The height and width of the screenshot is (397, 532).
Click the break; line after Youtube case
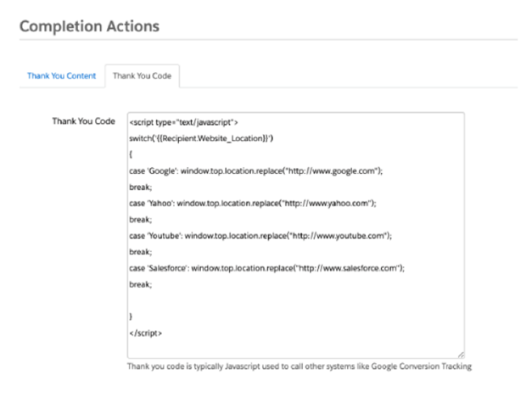tap(141, 252)
